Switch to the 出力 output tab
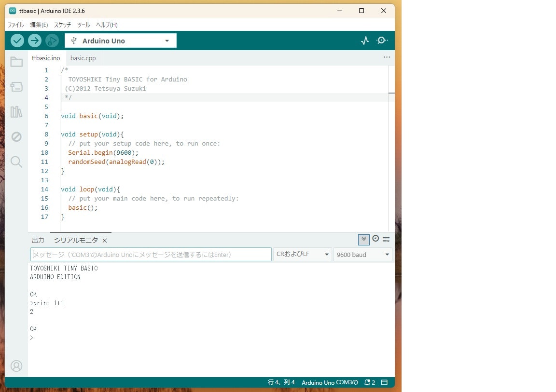 point(38,241)
